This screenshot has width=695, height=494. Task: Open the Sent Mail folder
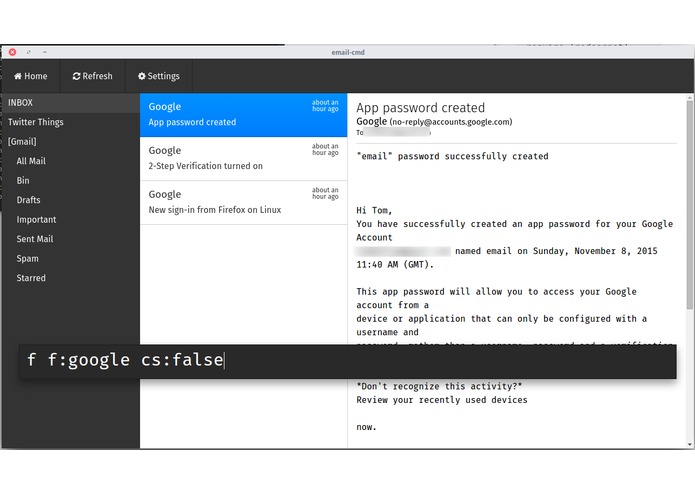click(71, 239)
